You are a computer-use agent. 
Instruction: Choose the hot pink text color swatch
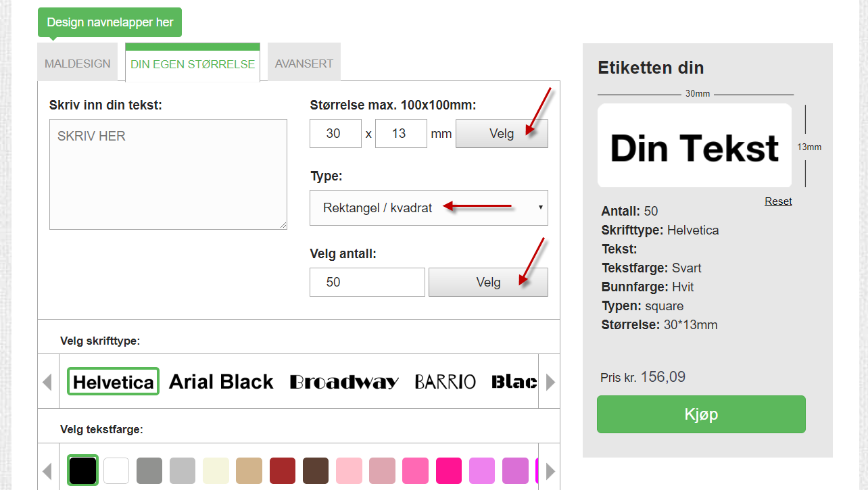point(415,470)
